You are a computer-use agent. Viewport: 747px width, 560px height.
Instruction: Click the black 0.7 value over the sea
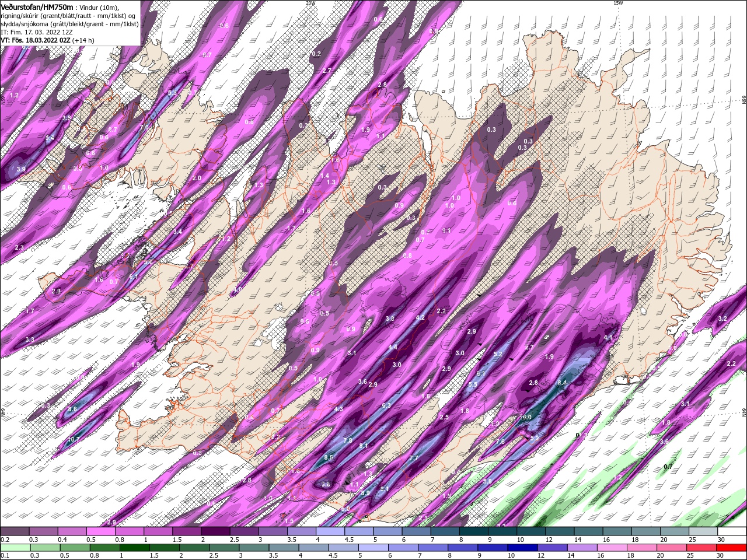[668, 467]
